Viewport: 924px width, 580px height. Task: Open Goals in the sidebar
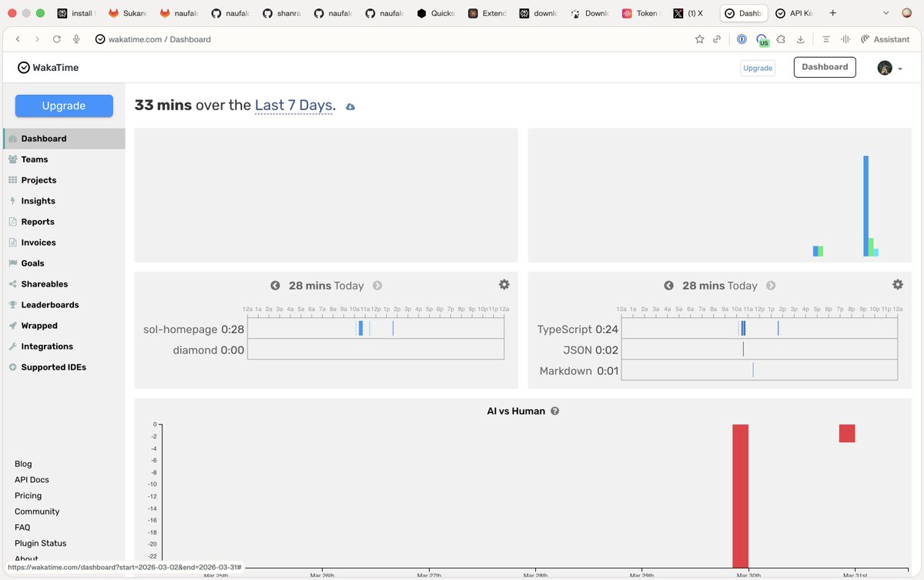(32, 263)
